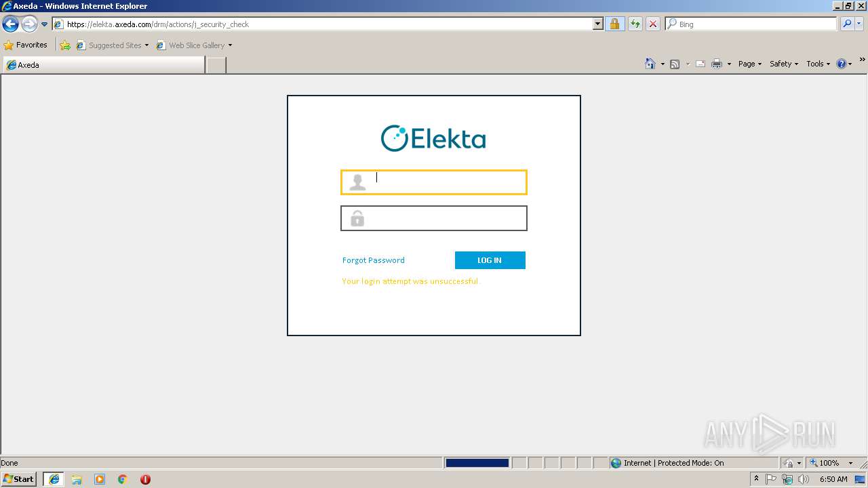Open the Suggested Sites link
The height and width of the screenshot is (488, 868).
pos(112,45)
